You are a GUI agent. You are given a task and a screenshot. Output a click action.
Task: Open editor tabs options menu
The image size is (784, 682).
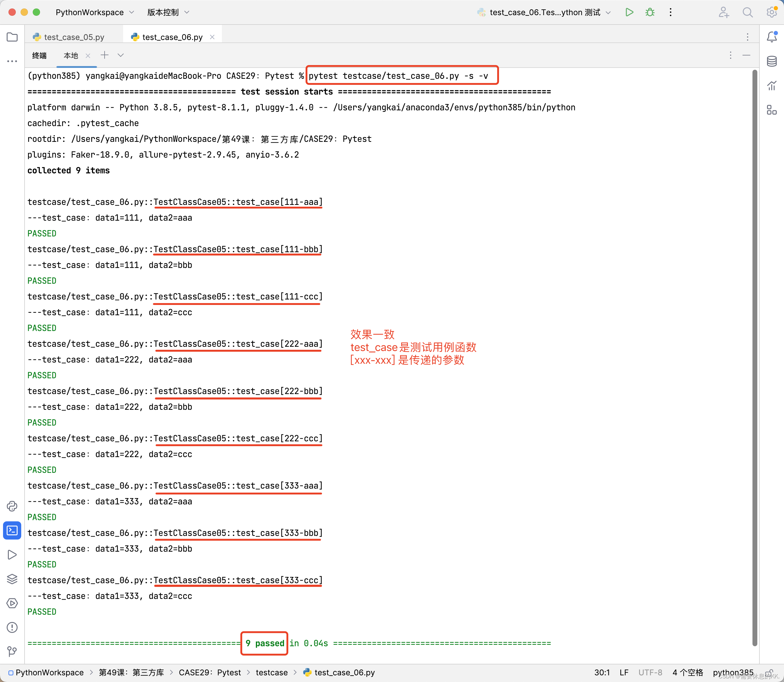click(x=747, y=37)
